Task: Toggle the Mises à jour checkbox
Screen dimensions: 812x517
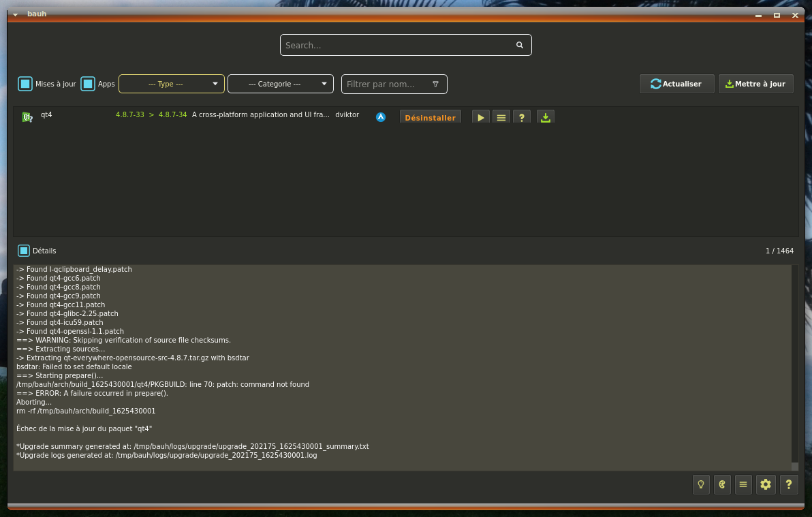Action: pos(25,84)
